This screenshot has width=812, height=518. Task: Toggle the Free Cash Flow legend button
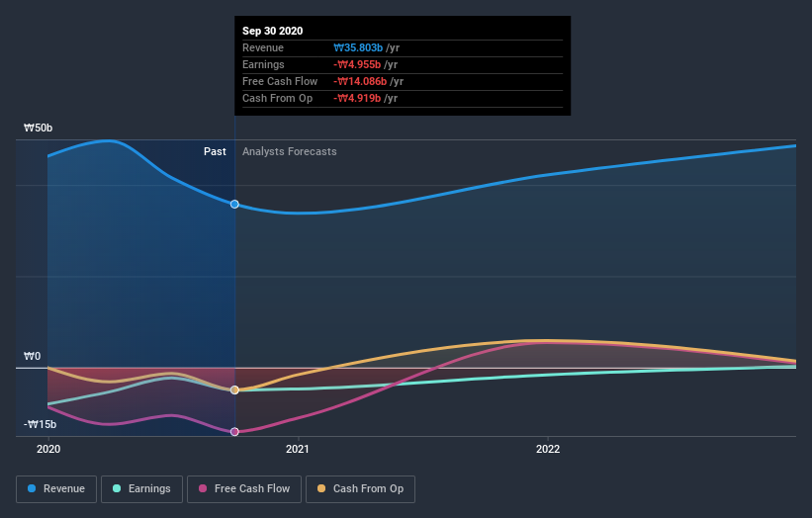click(244, 489)
